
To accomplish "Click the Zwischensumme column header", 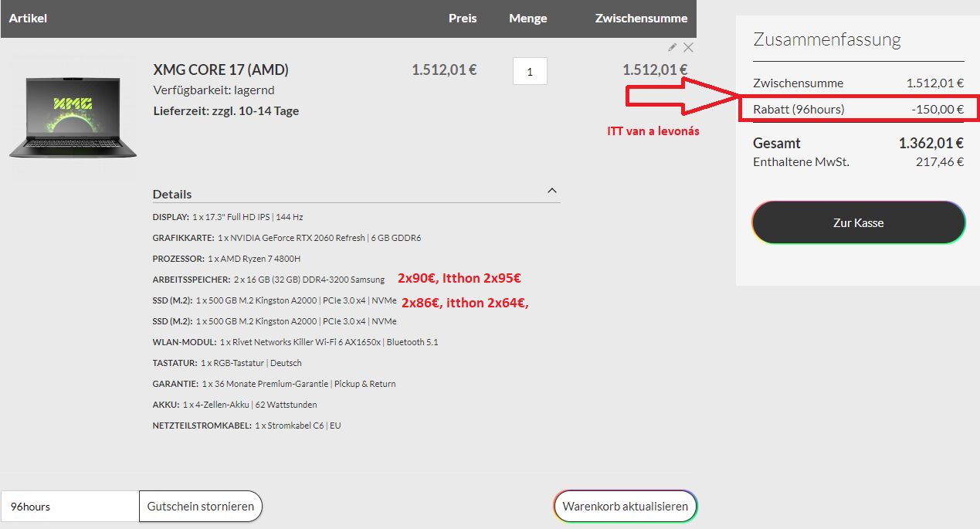I will pyautogui.click(x=641, y=18).
